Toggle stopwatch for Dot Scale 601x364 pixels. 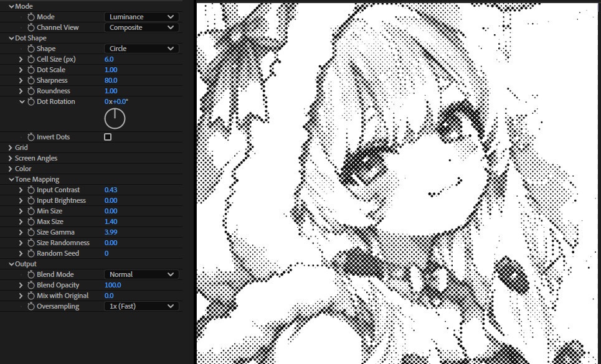(31, 70)
